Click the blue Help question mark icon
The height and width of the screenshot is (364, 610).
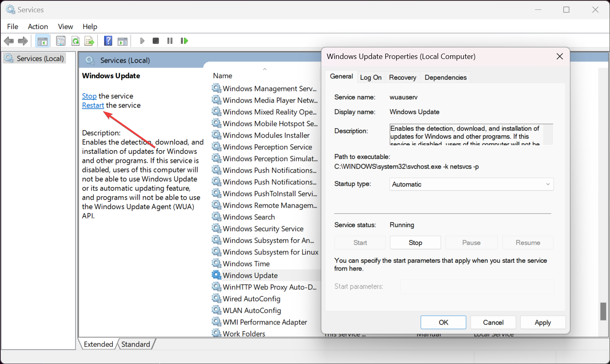[x=108, y=41]
